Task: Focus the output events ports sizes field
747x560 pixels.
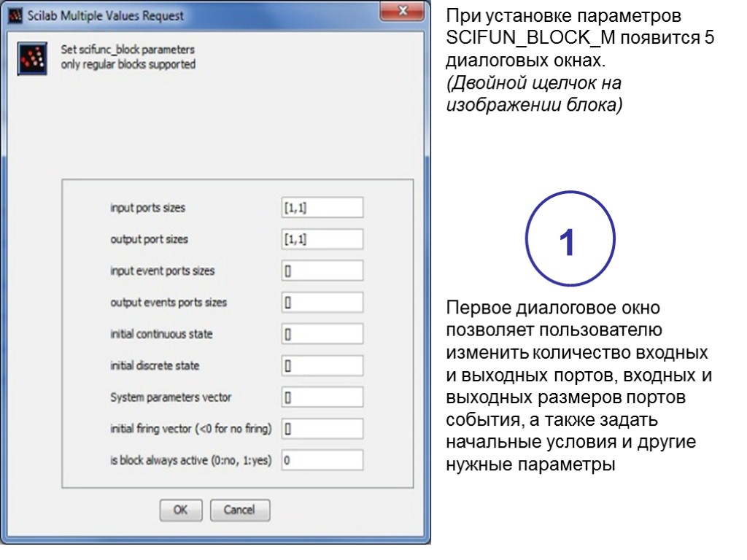Action: click(322, 303)
